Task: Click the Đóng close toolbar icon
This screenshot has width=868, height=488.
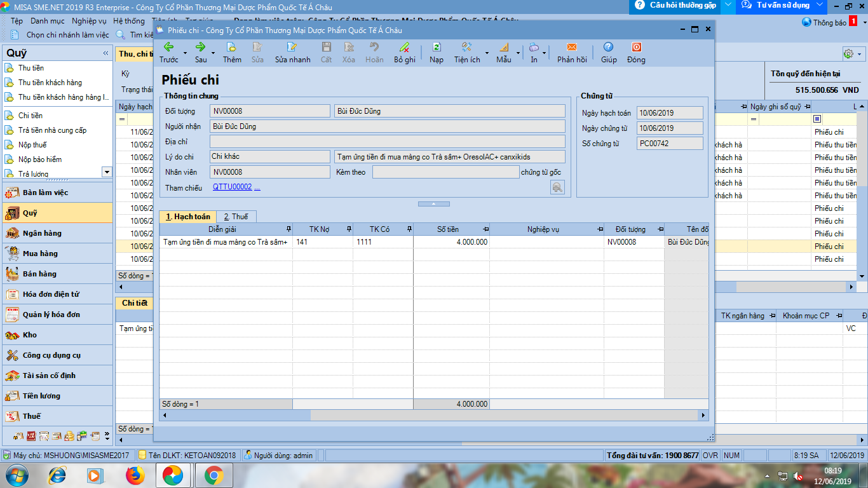Action: tap(636, 47)
